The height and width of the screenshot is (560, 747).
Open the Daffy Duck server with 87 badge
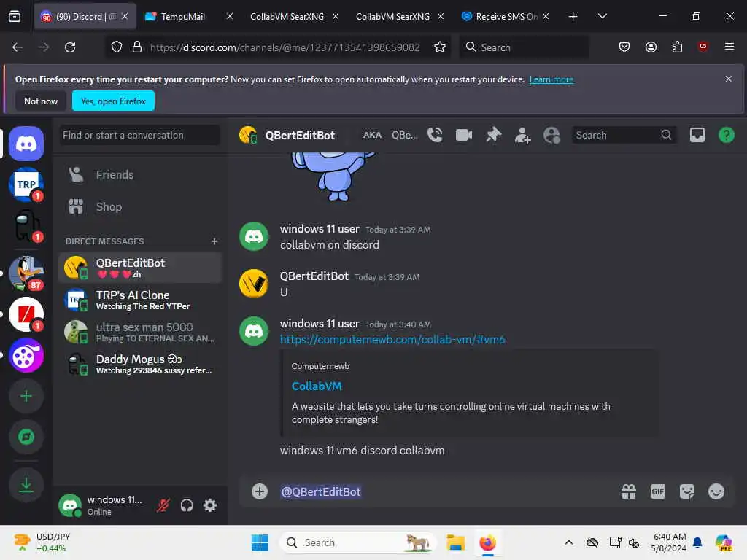pyautogui.click(x=26, y=273)
